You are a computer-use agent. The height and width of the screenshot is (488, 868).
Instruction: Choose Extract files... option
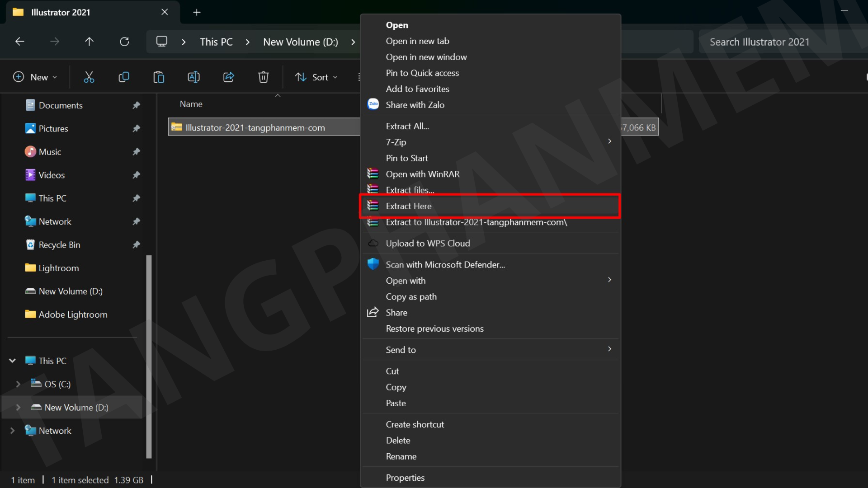coord(490,190)
